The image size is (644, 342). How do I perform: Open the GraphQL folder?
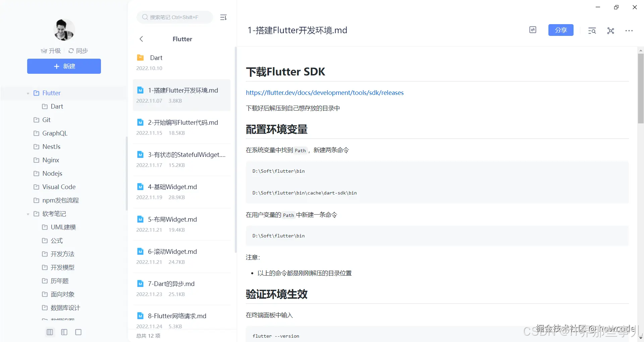click(x=55, y=133)
